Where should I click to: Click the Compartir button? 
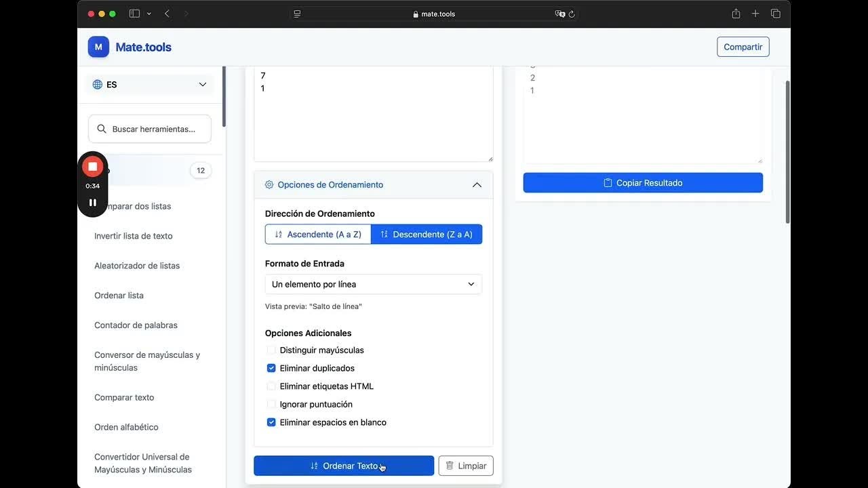coord(743,47)
